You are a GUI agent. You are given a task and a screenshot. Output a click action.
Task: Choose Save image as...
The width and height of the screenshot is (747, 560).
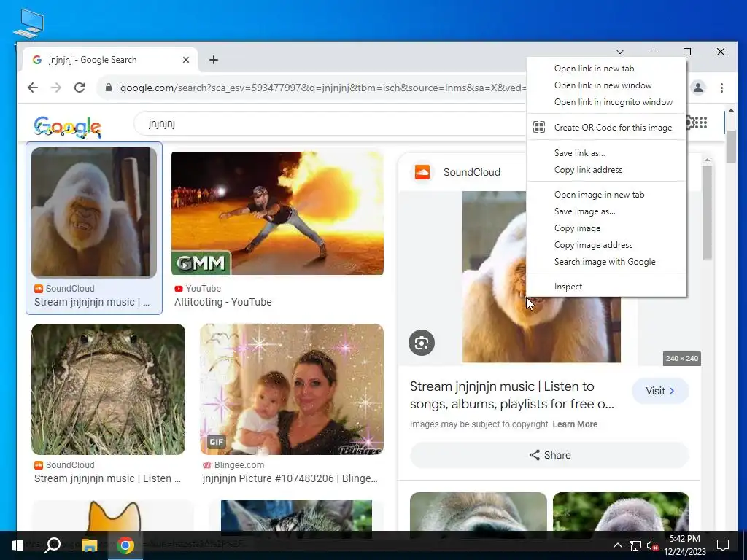[606, 211]
